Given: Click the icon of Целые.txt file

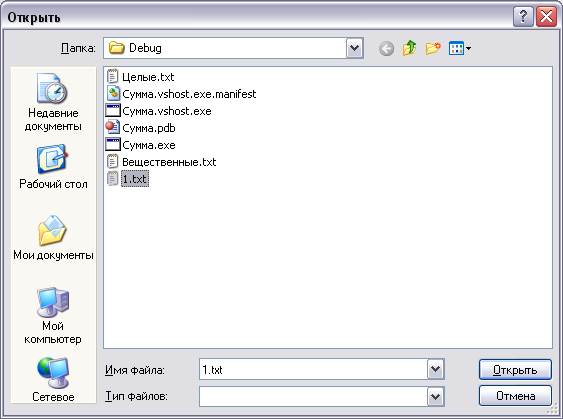Looking at the screenshot, I should tap(112, 76).
